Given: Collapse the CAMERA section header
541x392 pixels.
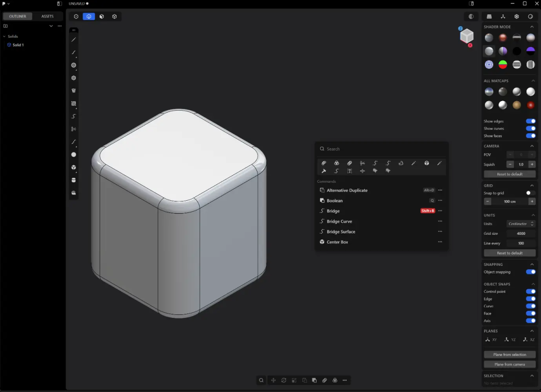Looking at the screenshot, I should (x=532, y=146).
